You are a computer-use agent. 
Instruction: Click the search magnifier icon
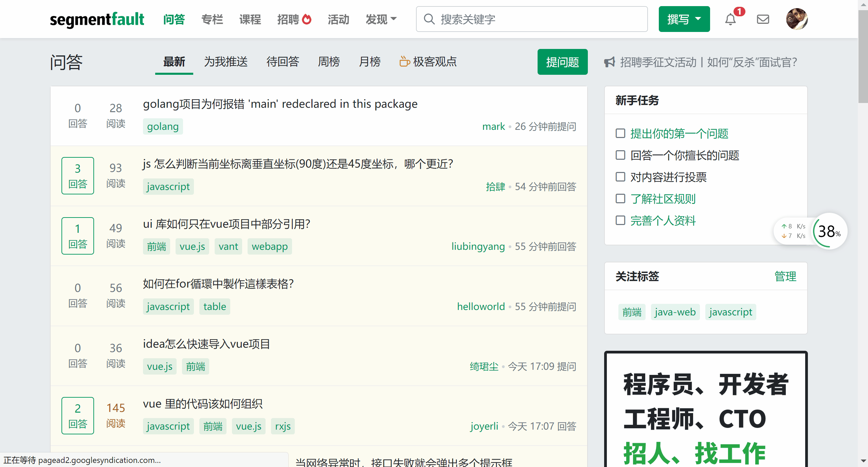click(x=429, y=19)
